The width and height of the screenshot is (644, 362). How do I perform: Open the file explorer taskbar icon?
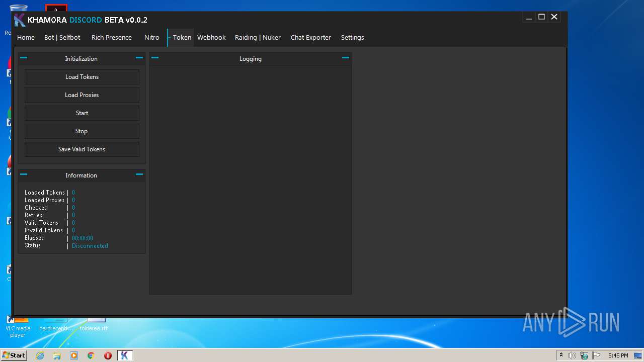tap(57, 355)
